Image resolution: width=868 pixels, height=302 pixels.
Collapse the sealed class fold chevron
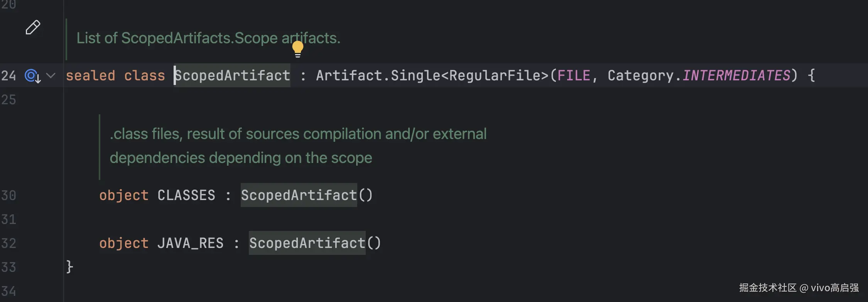(x=51, y=75)
